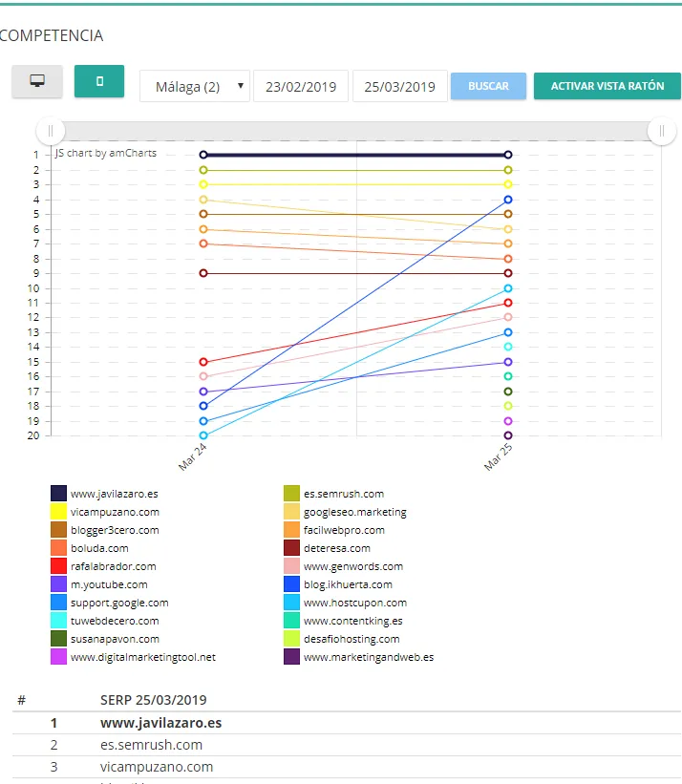This screenshot has height=784, width=682.
Task: Toggle www.javilazaro.es legend swatch
Action: click(x=58, y=494)
